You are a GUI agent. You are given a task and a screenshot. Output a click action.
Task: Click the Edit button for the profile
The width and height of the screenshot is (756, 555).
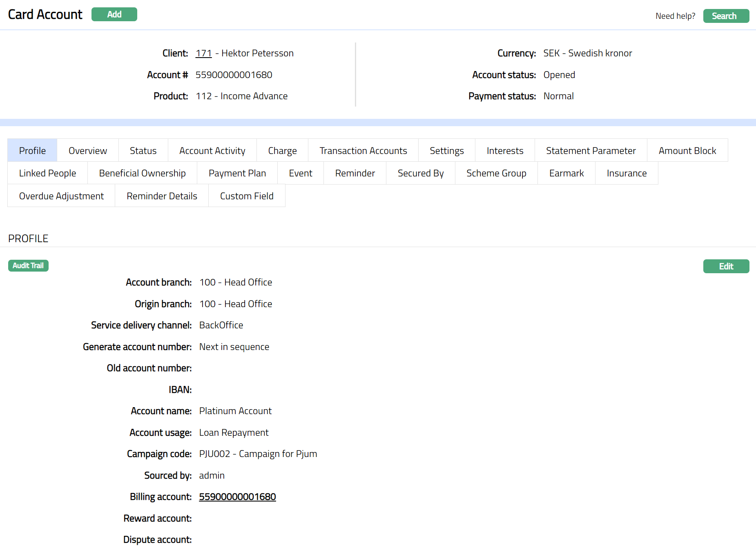click(x=726, y=266)
